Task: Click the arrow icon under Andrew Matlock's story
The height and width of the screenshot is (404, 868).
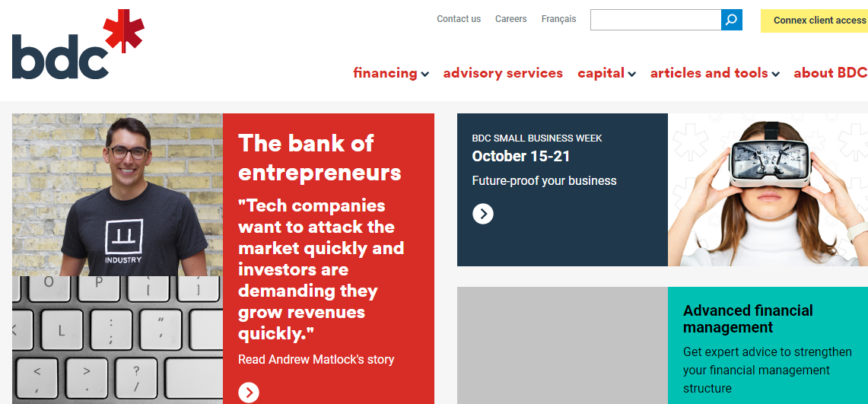Action: 249,393
